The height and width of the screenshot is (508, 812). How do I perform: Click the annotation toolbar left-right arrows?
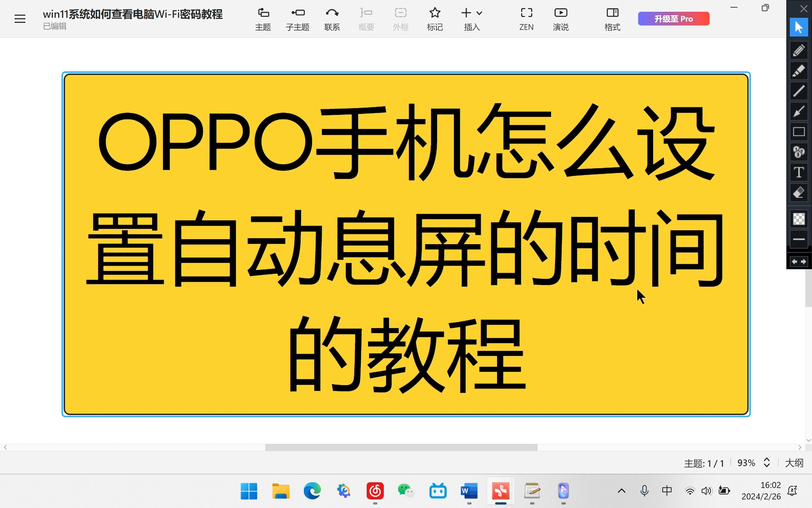[799, 262]
